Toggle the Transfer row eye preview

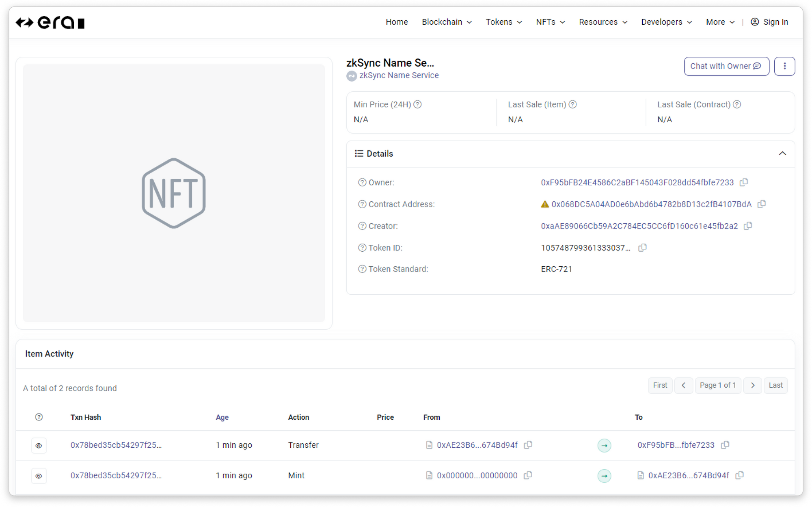click(39, 445)
